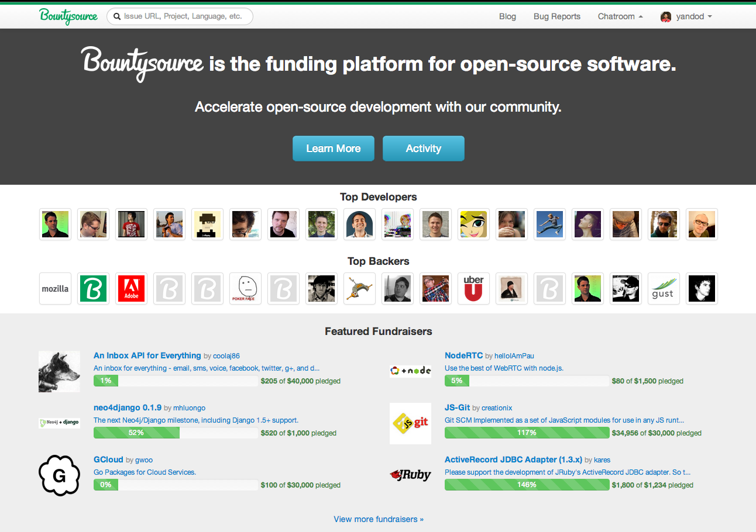Open Bug Reports in the navbar
The height and width of the screenshot is (532, 756).
pos(556,16)
